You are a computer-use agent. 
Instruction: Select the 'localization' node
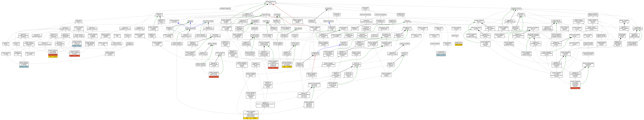click(329, 9)
